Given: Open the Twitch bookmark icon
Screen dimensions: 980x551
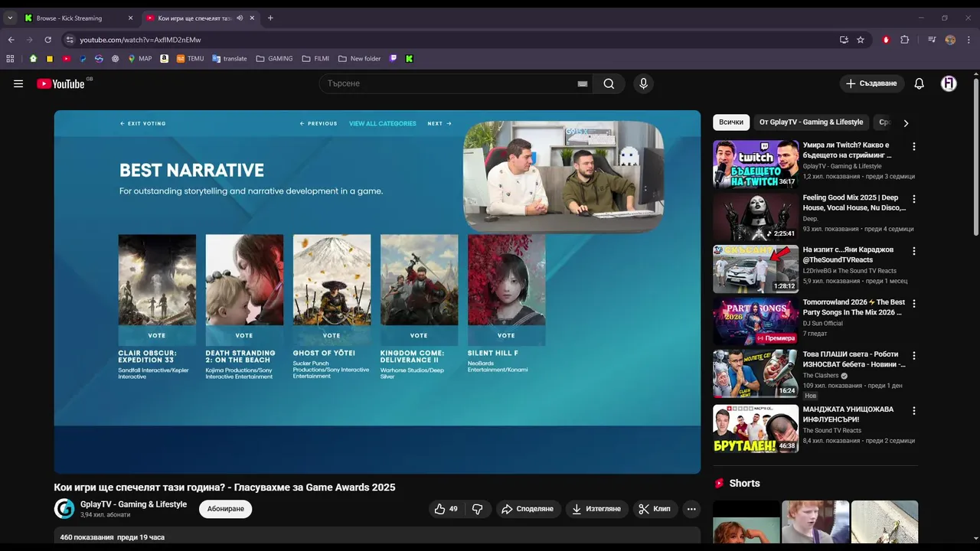Looking at the screenshot, I should pyautogui.click(x=394, y=58).
